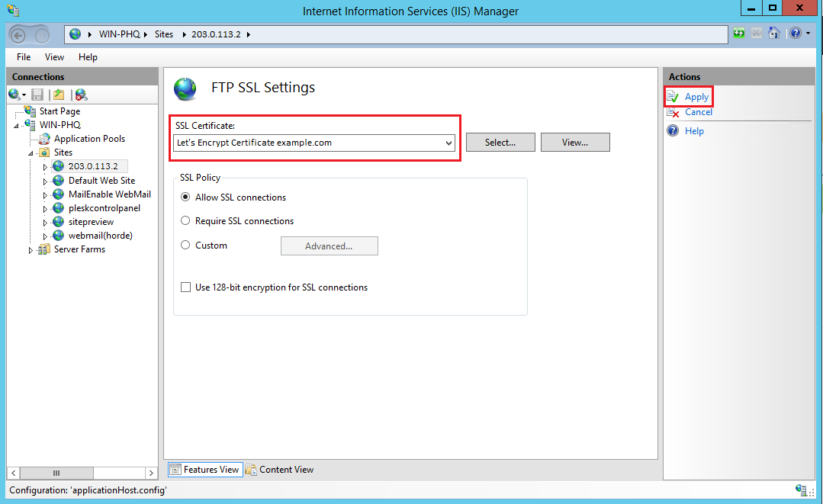Select the Custom SSL policy radio button

(x=185, y=246)
